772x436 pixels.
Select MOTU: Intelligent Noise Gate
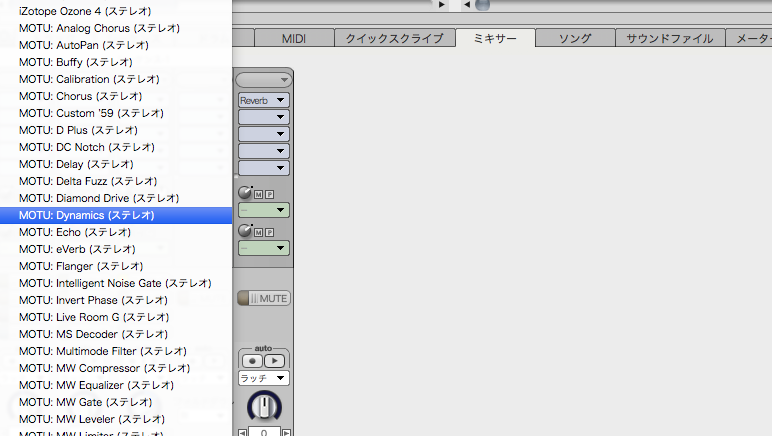click(x=116, y=283)
